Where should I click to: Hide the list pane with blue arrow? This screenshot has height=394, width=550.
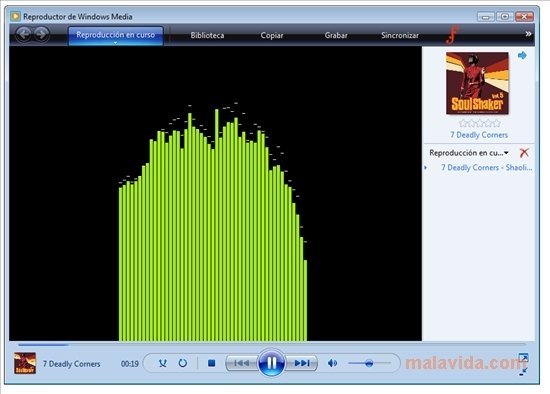pyautogui.click(x=522, y=55)
